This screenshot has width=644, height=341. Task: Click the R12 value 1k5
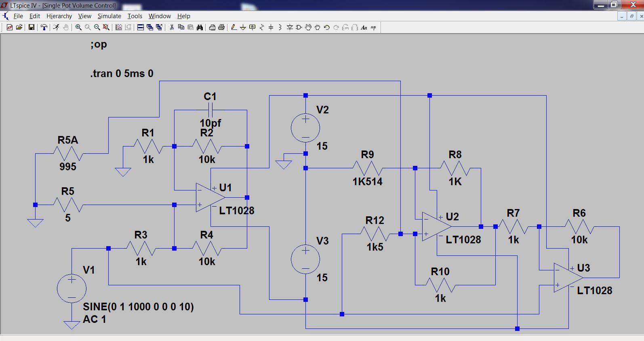pyautogui.click(x=375, y=247)
